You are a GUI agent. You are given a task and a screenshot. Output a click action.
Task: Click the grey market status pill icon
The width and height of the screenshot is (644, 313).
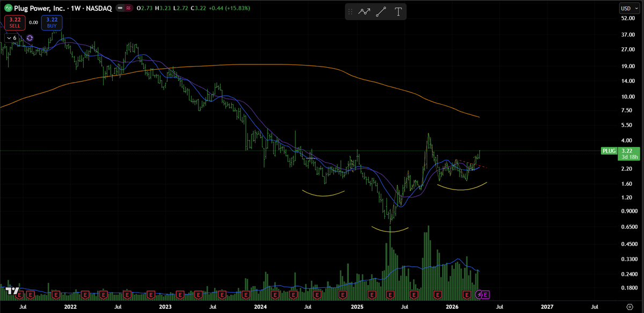pyautogui.click(x=119, y=8)
